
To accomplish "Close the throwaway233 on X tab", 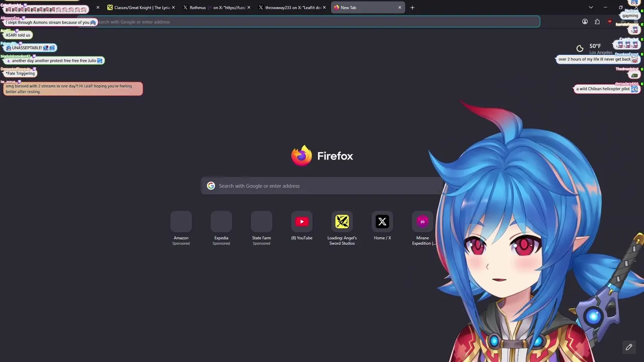I will click(324, 8).
